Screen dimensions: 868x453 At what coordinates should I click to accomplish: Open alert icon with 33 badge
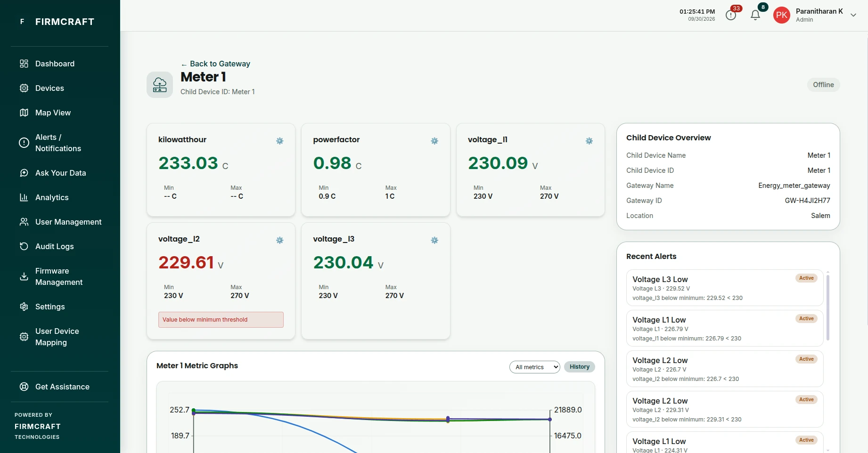(x=731, y=15)
